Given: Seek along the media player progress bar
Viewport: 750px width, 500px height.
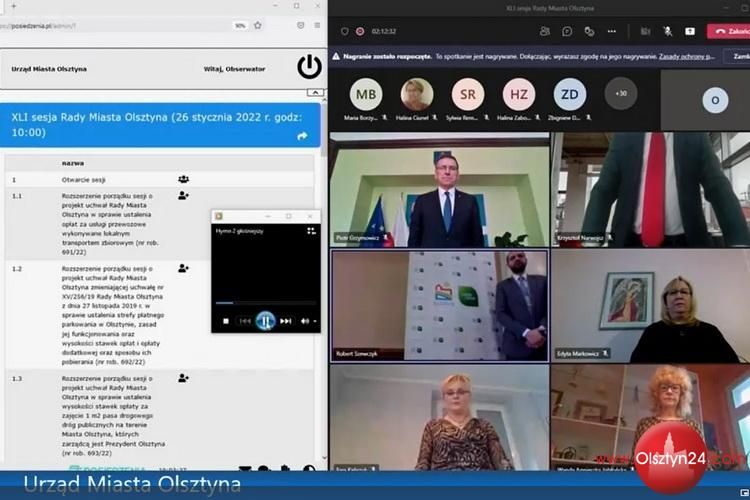Looking at the screenshot, I should click(265, 303).
